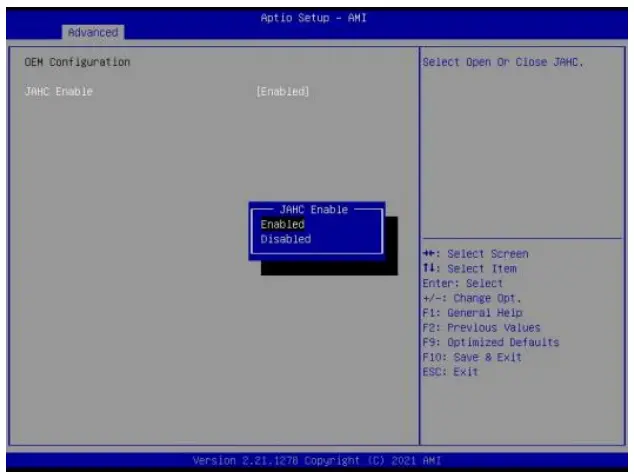Click the JAHC Enable setting label
This screenshot has height=474, width=634.
pos(59,91)
